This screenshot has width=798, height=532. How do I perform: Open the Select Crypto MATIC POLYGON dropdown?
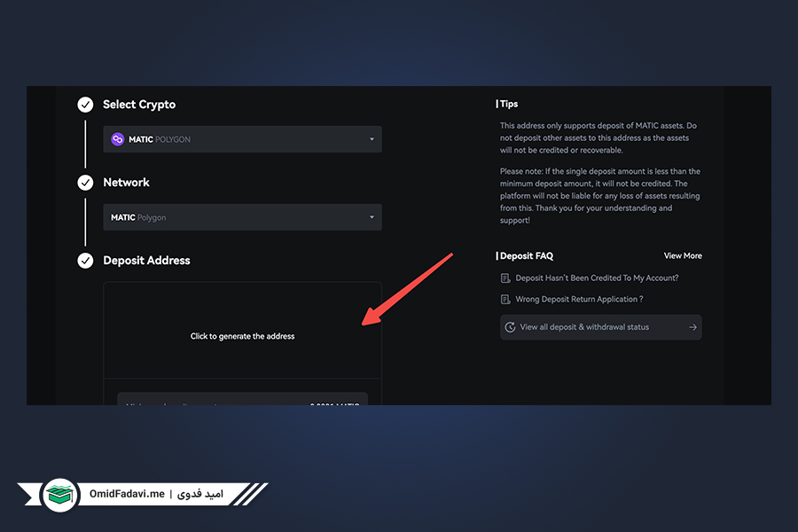242,139
